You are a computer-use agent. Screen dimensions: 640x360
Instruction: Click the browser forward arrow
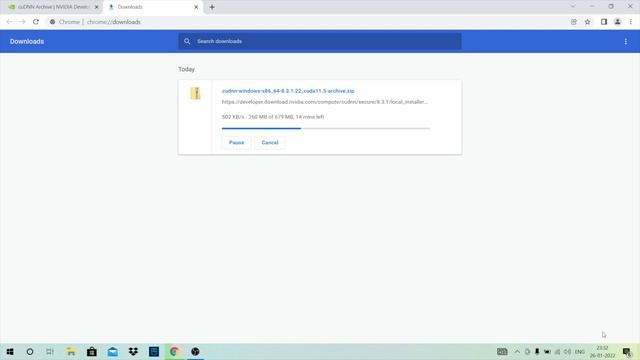tap(22, 22)
